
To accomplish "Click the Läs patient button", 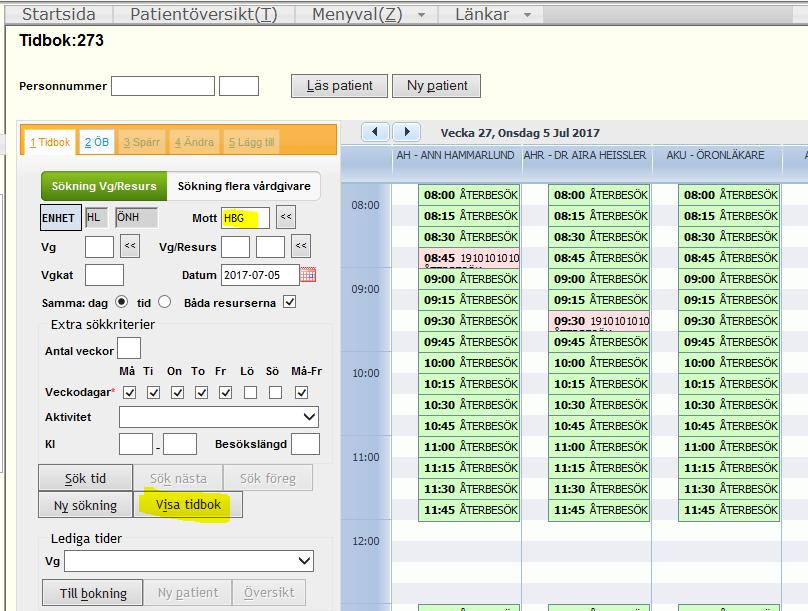I will coord(339,86).
